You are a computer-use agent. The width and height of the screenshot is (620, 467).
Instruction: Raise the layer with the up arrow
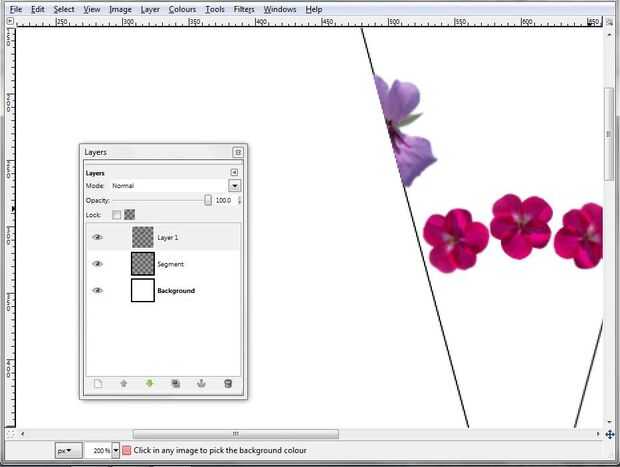pos(124,384)
